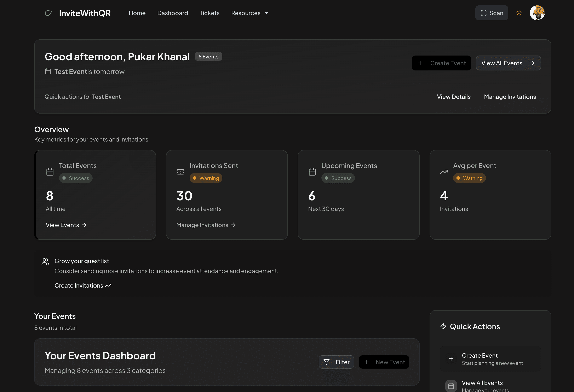Click the 'Good afternoon, Pukar Khanal' heading
The height and width of the screenshot is (392, 574).
[x=117, y=57]
